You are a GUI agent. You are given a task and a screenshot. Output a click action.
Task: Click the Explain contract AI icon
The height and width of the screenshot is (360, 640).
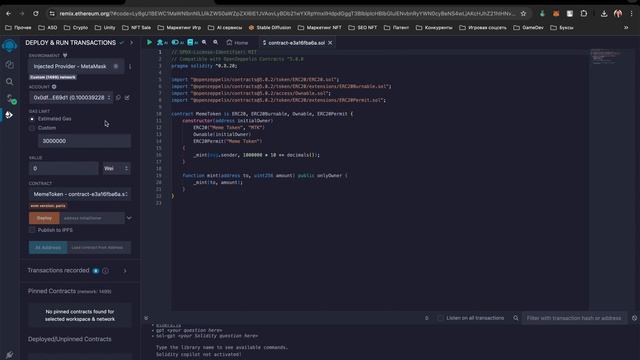click(162, 42)
